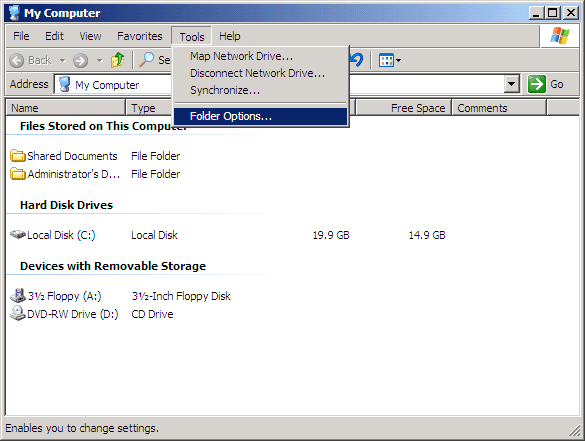Image resolution: width=585 pixels, height=441 pixels.
Task: Click the CD Drive type text
Action: coord(152,314)
